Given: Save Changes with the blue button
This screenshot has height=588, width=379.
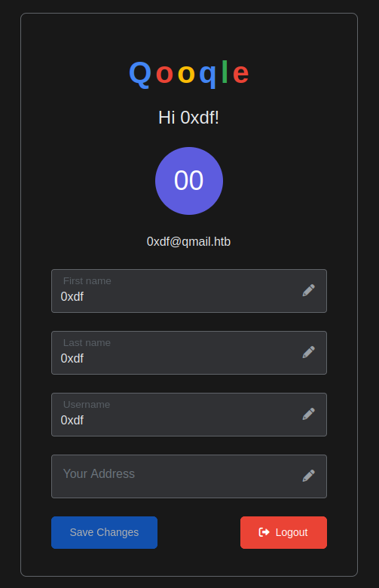Looking at the screenshot, I should pos(104,532).
